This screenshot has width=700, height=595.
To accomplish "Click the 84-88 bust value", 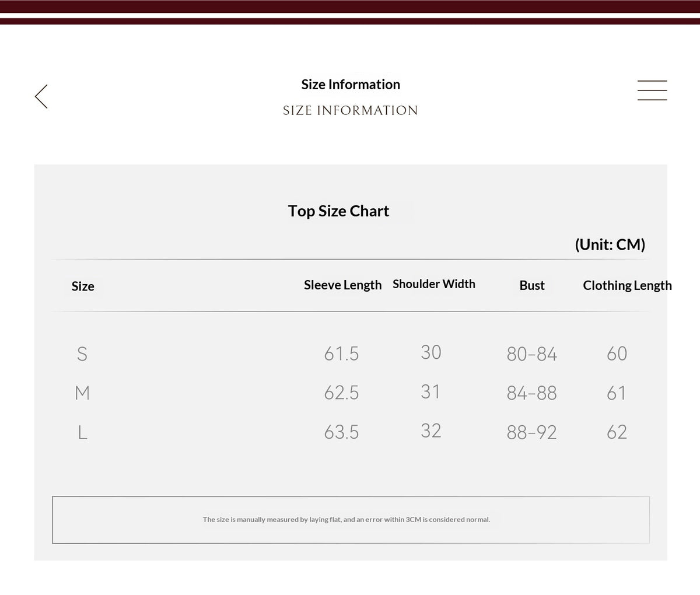I will [x=531, y=393].
